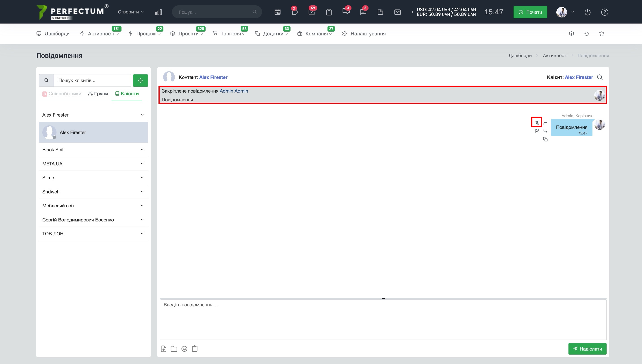642x364 pixels.
Task: Switch to the Групи tab
Action: pyautogui.click(x=98, y=93)
